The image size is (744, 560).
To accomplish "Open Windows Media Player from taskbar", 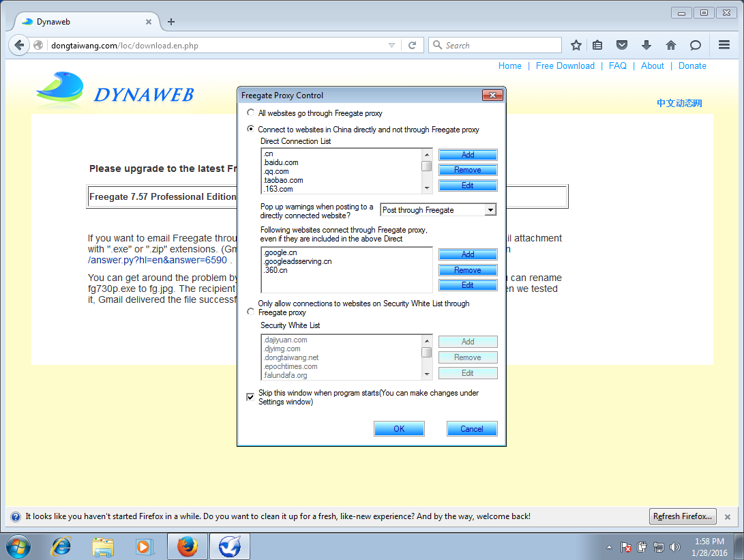I will [145, 547].
